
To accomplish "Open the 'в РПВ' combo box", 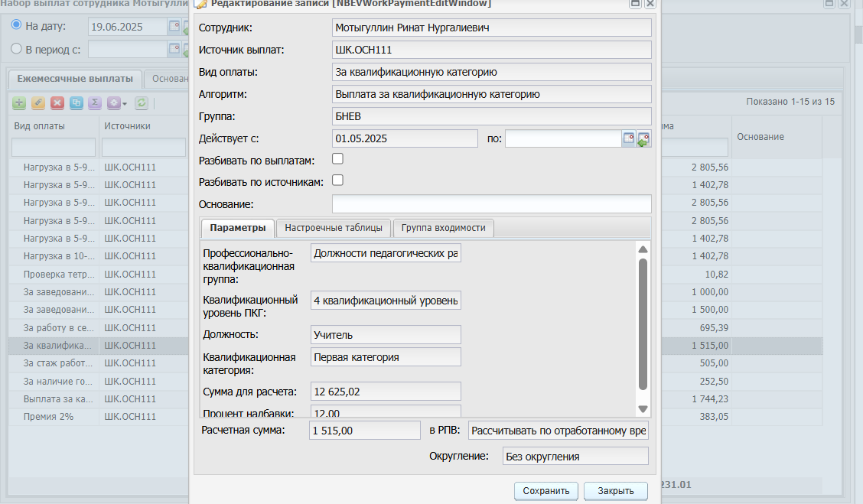I will 558,431.
